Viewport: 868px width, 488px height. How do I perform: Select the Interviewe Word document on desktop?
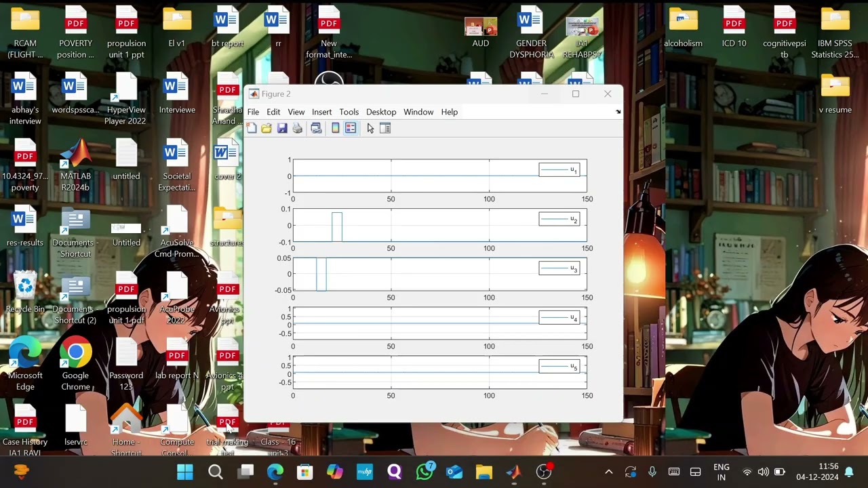177,94
